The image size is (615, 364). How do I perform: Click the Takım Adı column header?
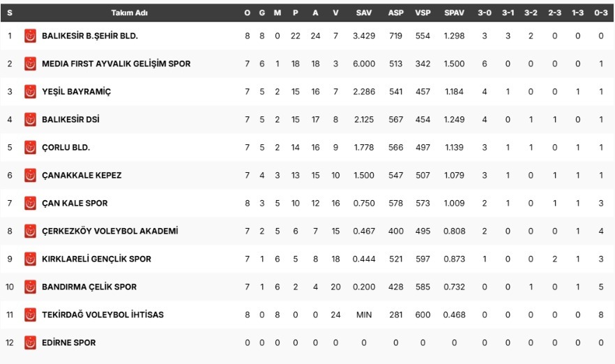[129, 13]
